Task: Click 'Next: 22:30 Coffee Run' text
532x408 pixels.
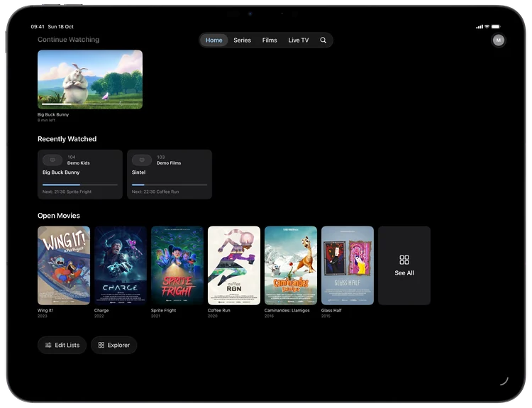Action: pyautogui.click(x=155, y=192)
